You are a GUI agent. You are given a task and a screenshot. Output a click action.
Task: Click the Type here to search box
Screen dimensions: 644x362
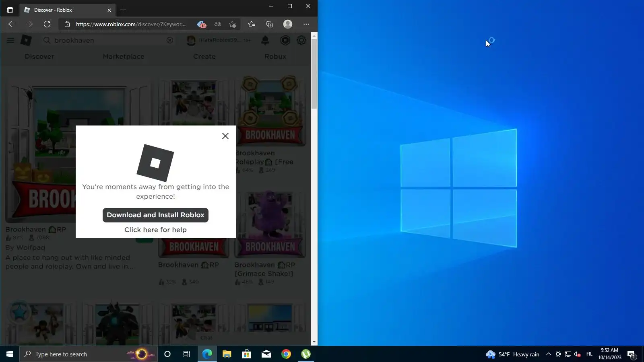(88, 354)
